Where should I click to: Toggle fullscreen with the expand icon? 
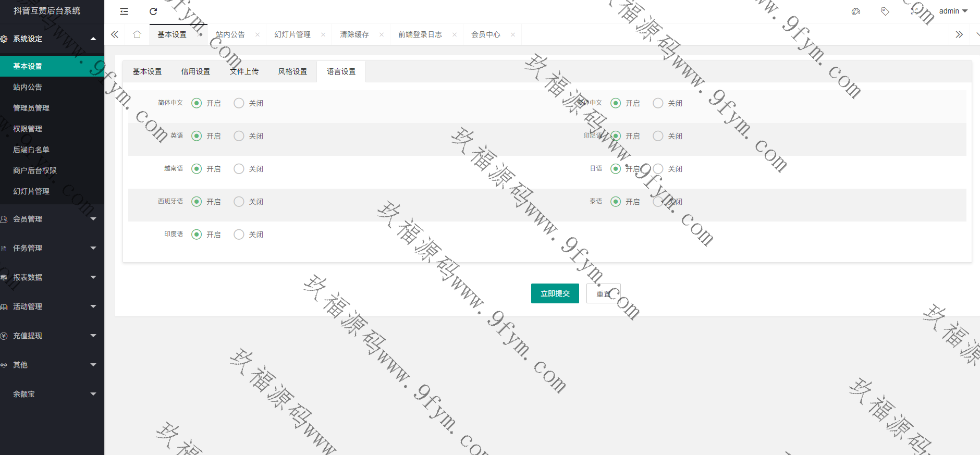tap(914, 11)
